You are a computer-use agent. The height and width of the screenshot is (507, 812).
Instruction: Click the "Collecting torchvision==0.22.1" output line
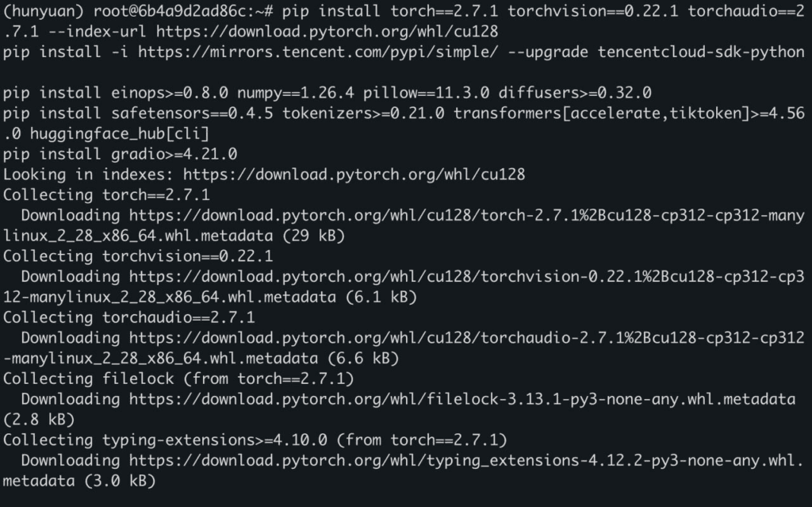(138, 255)
